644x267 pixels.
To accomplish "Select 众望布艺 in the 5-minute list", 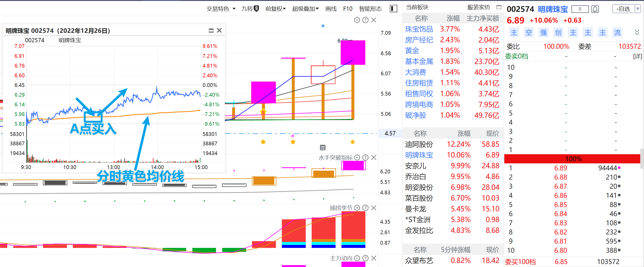I will pos(419,261).
